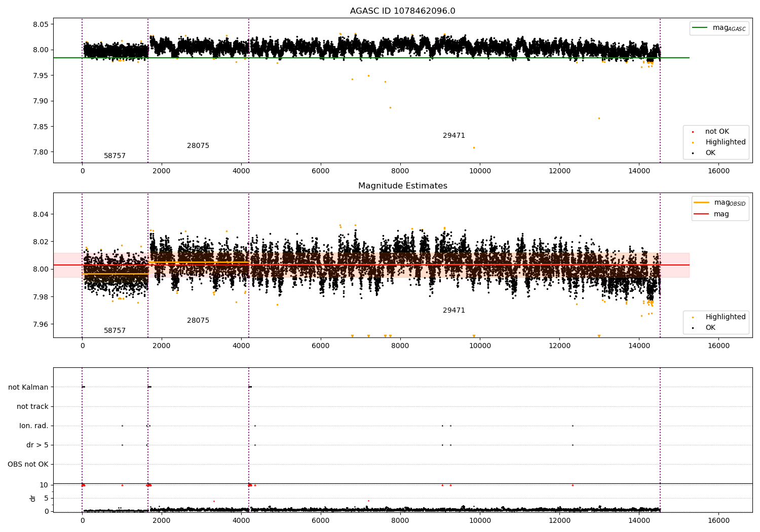
Task: Click the 'Magnitude Estimates' panel title
Action: pyautogui.click(x=402, y=186)
